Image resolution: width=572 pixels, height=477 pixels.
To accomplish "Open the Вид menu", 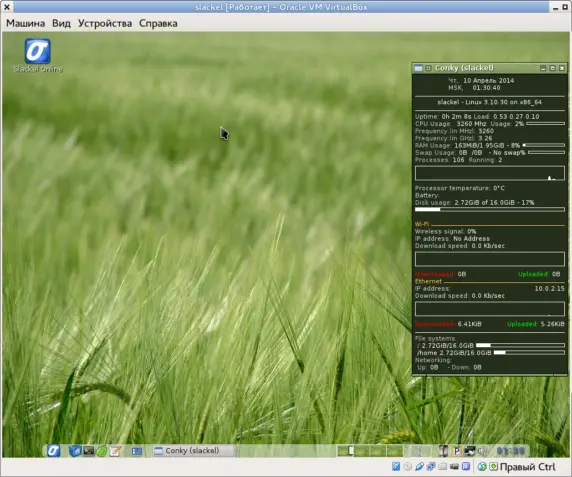I will [61, 23].
